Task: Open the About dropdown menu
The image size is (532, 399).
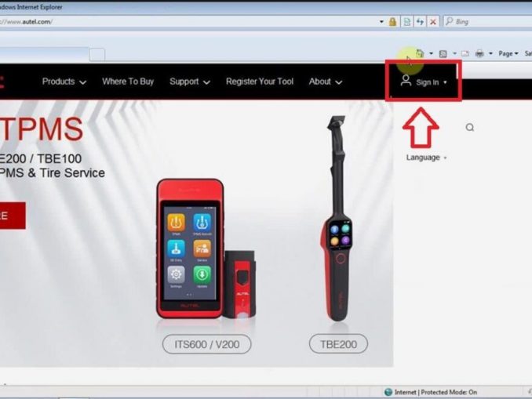Action: pos(325,82)
